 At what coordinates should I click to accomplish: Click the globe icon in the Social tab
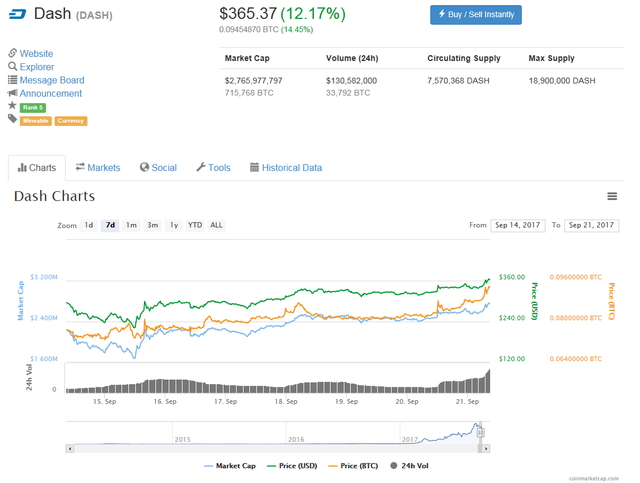[x=144, y=167]
